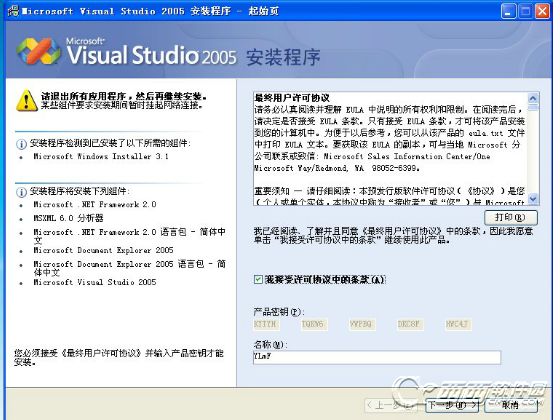The height and width of the screenshot is (420, 553).
Task: Select 'Microsoft .NET Framework 2.0' item
Action: pyautogui.click(x=95, y=205)
